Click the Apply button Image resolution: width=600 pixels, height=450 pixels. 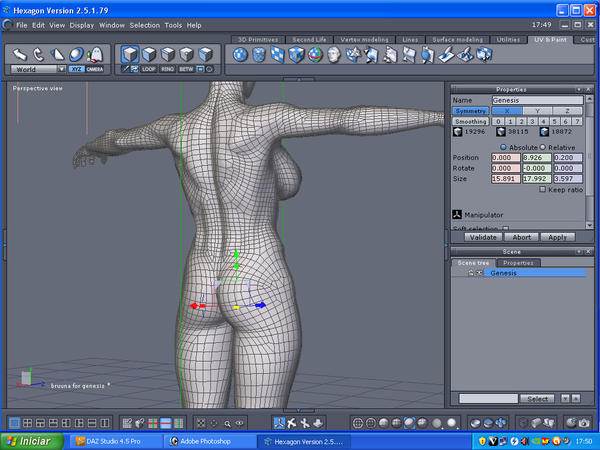pyautogui.click(x=557, y=237)
